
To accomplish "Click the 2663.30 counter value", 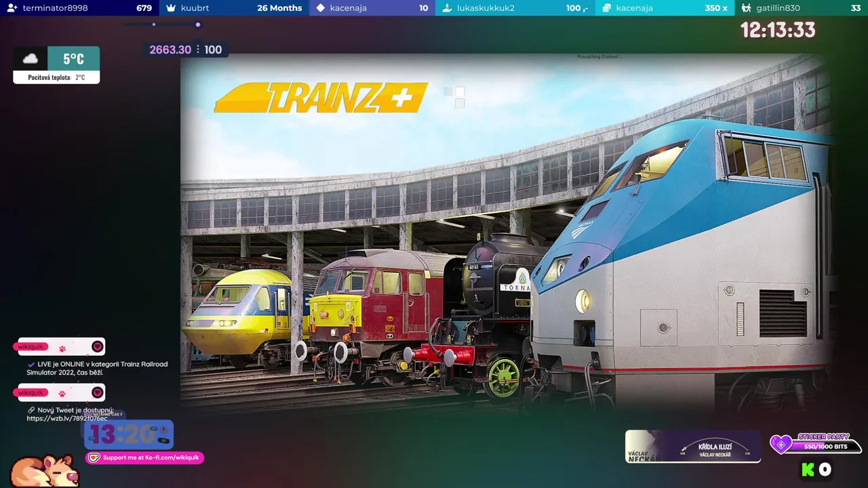I will (170, 49).
